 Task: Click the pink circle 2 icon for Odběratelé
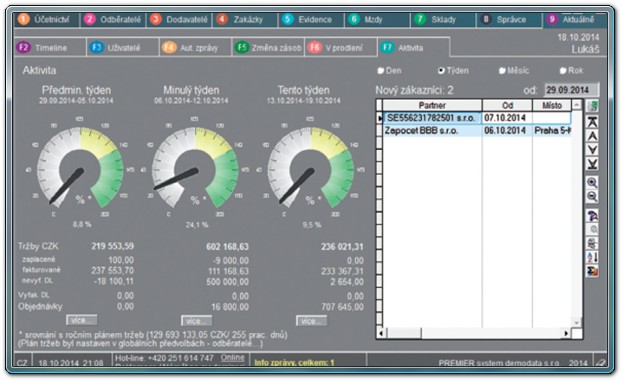pos(90,19)
